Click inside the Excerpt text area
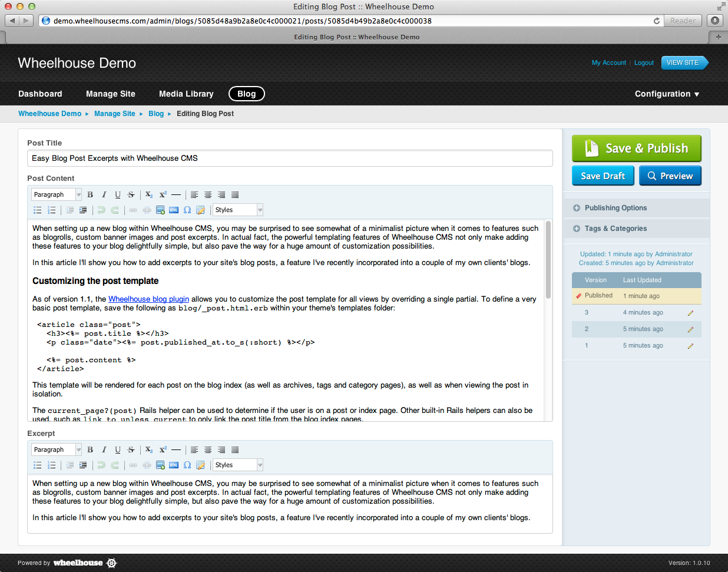This screenshot has width=728, height=572. point(290,503)
